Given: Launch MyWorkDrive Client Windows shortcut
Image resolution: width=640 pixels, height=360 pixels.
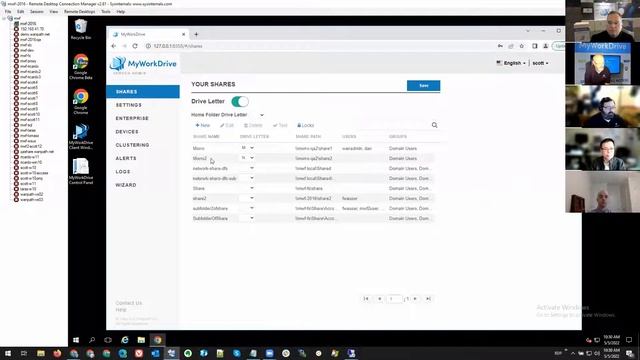Looking at the screenshot, I should (x=81, y=137).
